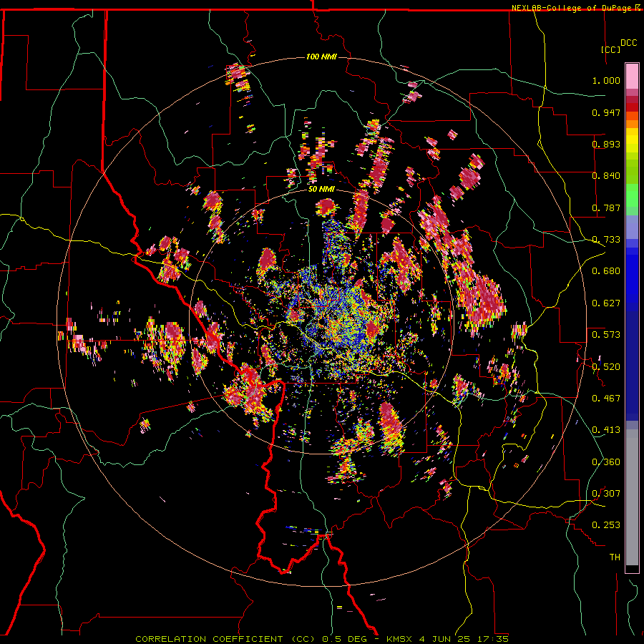Click the NEXLAB-College of DuPage credit text
644x644 pixels.
coord(572,8)
